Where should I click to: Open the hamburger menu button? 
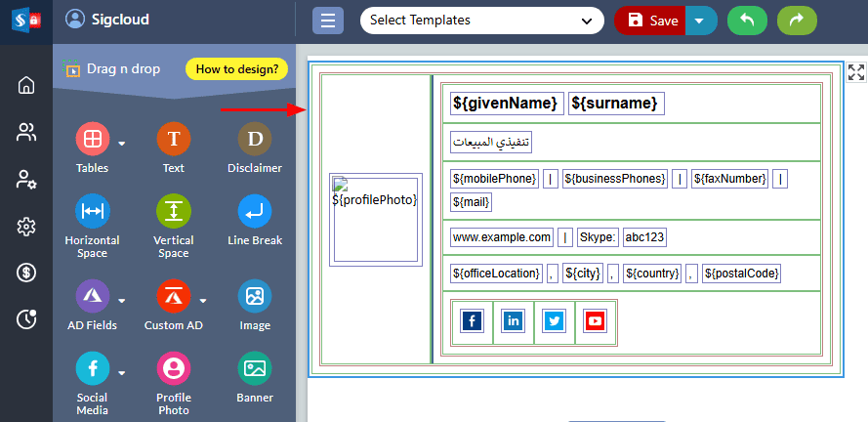[x=328, y=21]
